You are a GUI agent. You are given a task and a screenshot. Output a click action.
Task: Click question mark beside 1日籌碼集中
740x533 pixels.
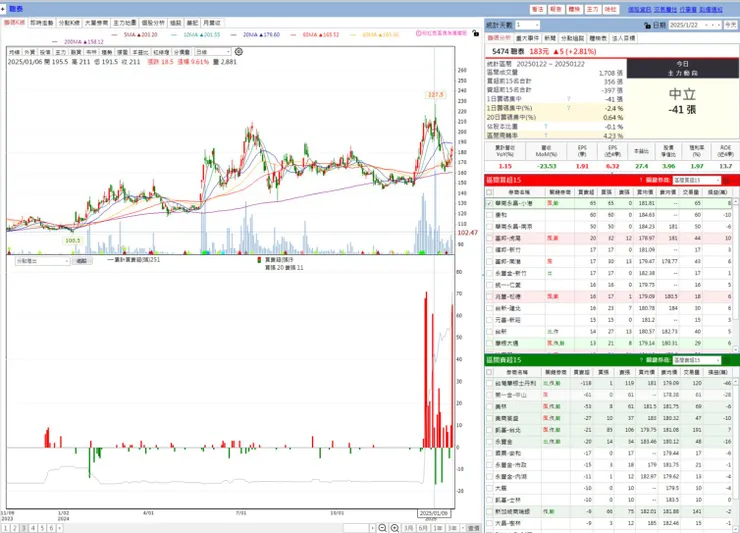pyautogui.click(x=568, y=99)
